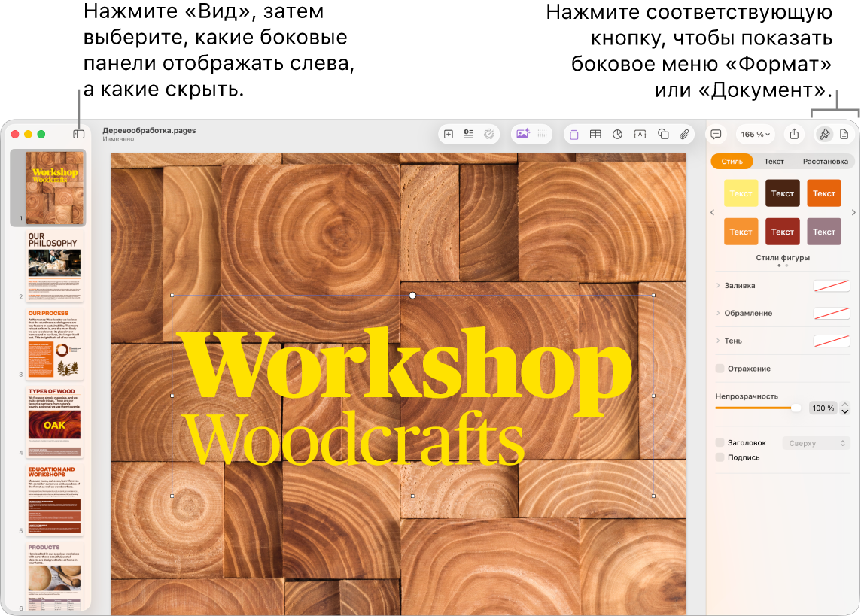861x616 pixels.
Task: Show the Document sidebar icon
Action: [844, 135]
